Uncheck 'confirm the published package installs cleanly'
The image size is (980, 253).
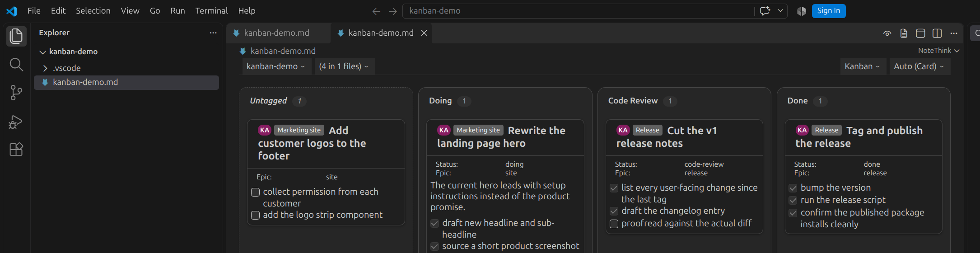(x=793, y=213)
